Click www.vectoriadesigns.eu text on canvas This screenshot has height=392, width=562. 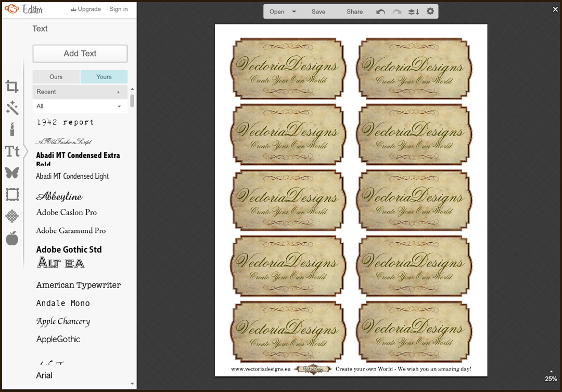261,369
